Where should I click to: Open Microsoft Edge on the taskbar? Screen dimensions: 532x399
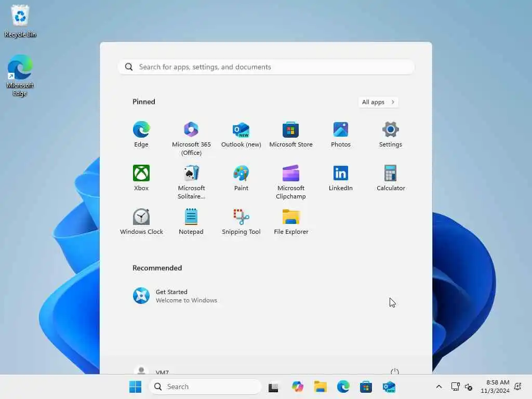click(x=343, y=387)
